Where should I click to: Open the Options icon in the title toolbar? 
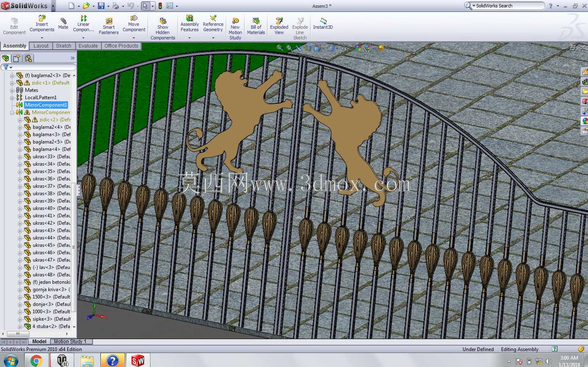pyautogui.click(x=170, y=6)
